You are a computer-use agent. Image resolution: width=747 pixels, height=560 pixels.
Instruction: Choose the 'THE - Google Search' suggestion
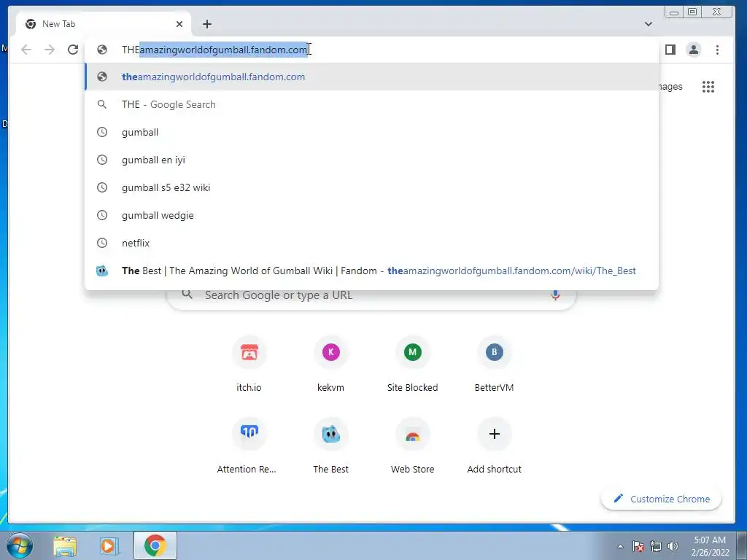pos(371,104)
